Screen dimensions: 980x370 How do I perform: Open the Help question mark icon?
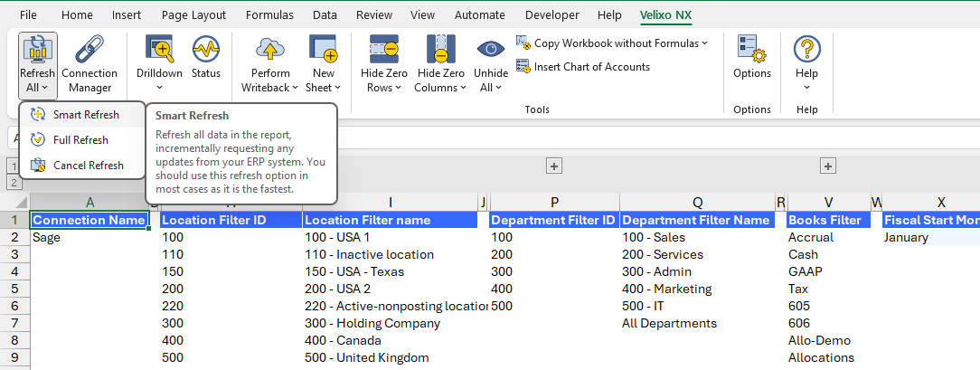point(807,49)
